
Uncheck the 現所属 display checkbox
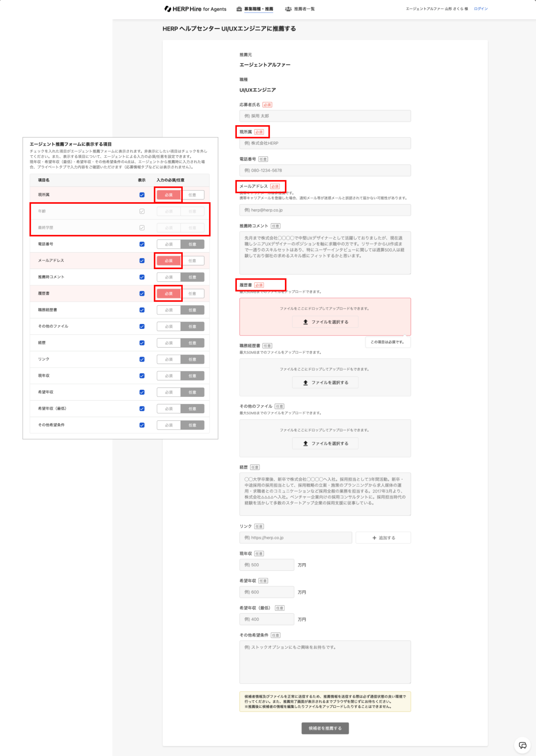(142, 195)
